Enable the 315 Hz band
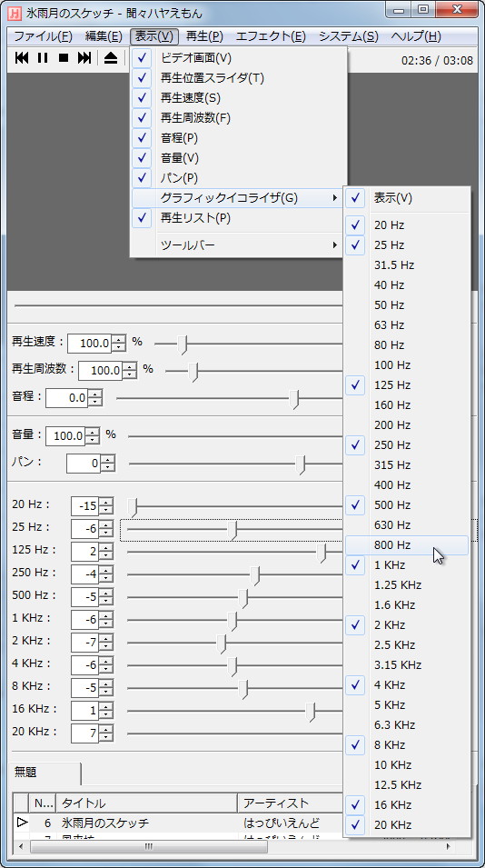 point(407,465)
